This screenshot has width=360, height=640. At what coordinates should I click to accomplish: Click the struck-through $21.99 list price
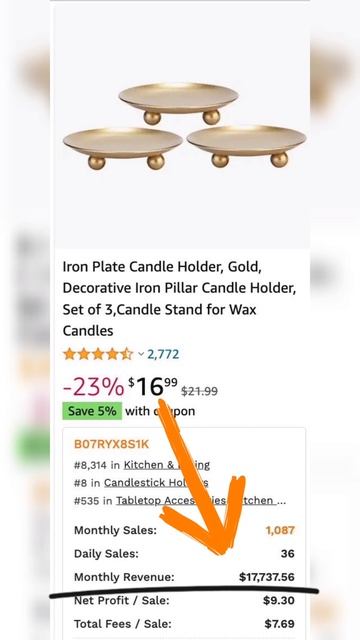(x=199, y=391)
